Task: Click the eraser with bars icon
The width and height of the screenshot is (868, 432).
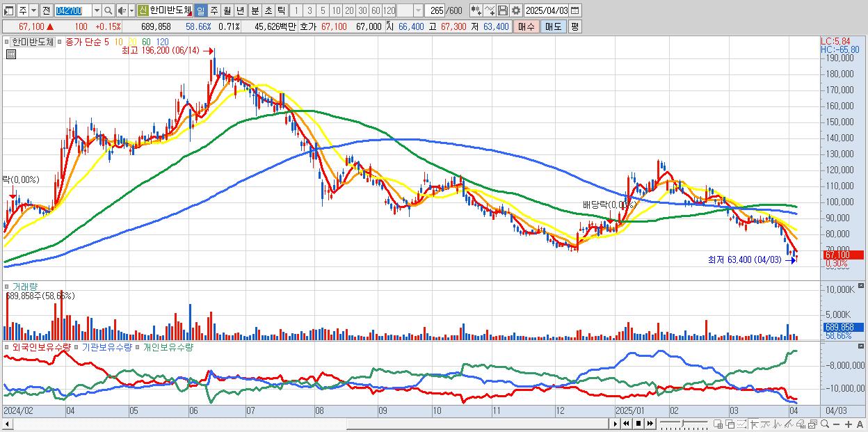Action: [x=800, y=424]
